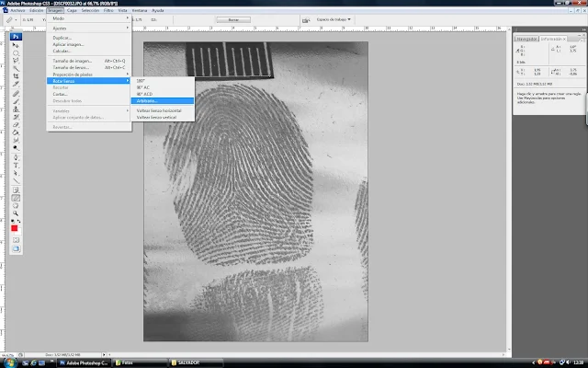The width and height of the screenshot is (588, 368).
Task: Rotate canvas 90° AC
Action: pyautogui.click(x=163, y=87)
